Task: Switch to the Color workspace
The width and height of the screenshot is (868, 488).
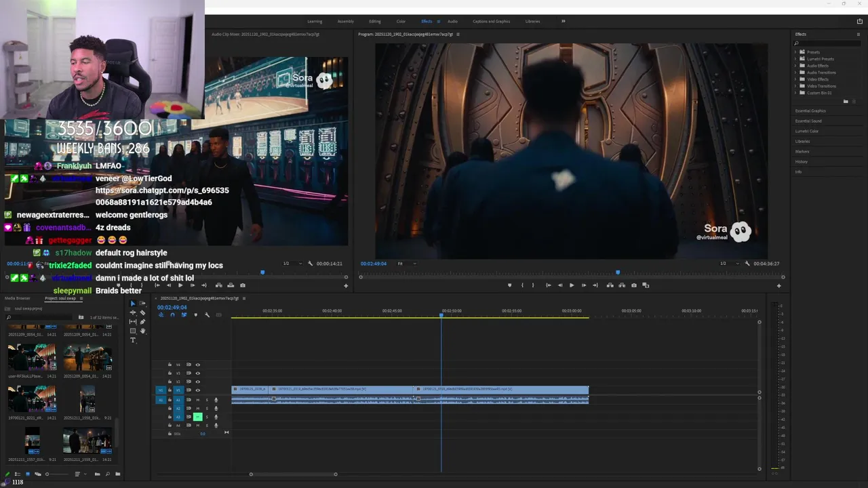Action: (401, 21)
